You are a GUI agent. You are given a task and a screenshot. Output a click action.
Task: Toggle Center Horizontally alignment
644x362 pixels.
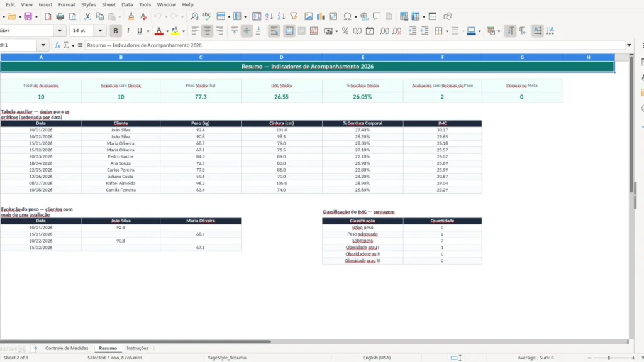[x=208, y=31]
